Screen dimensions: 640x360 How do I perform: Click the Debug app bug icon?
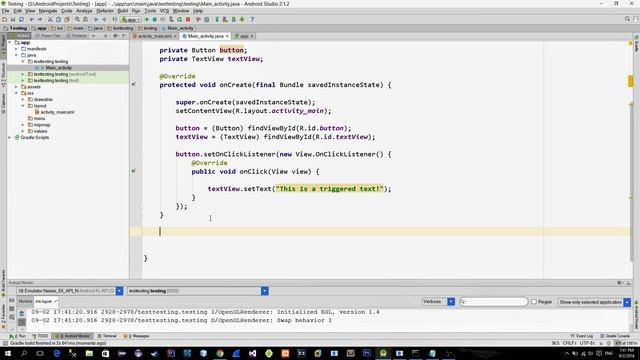(x=155, y=20)
